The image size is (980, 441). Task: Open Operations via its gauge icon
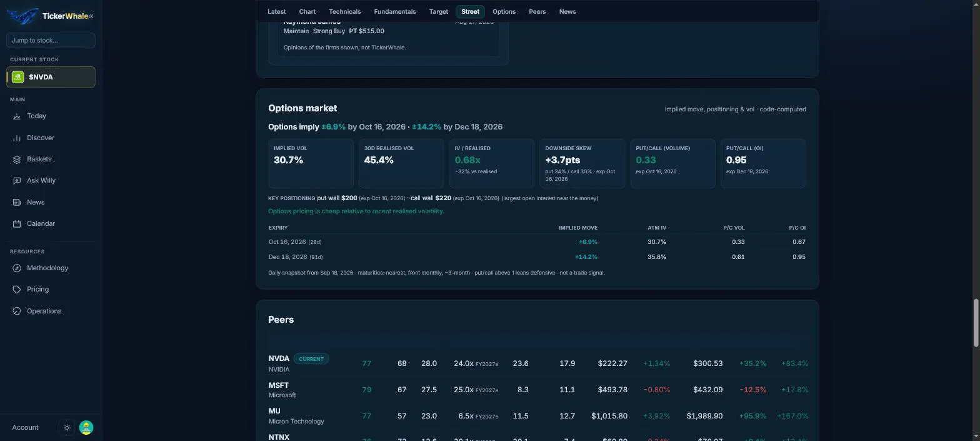point(17,311)
